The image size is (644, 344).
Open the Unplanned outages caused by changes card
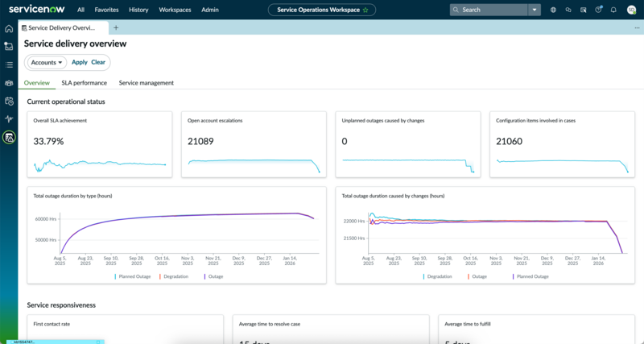coord(408,144)
